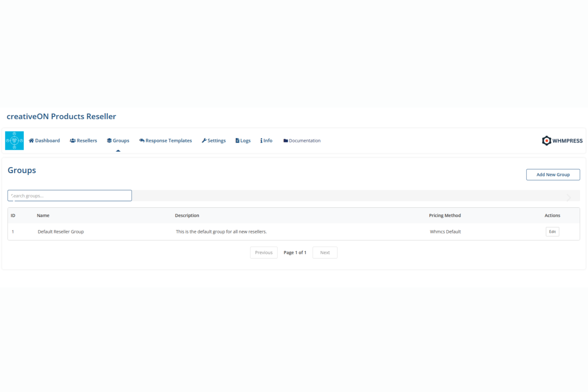The height and width of the screenshot is (392, 588).
Task: Click the Response Templates reply icon
Action: (x=142, y=140)
